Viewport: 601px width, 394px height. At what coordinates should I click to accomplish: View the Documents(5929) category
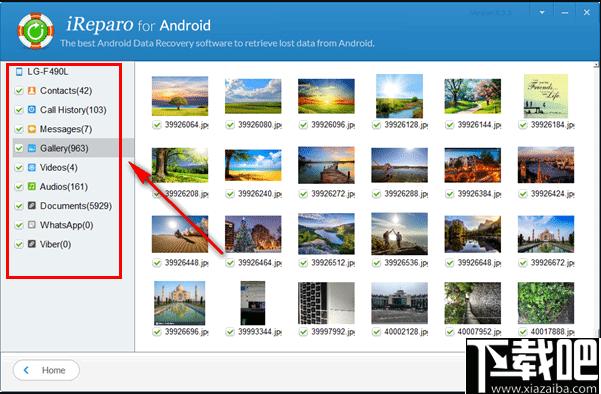point(76,206)
